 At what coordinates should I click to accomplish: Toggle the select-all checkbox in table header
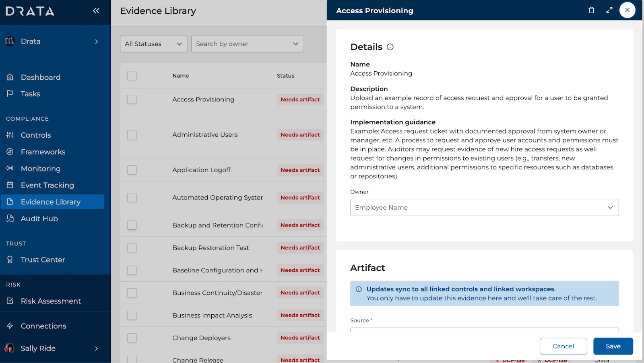(132, 76)
